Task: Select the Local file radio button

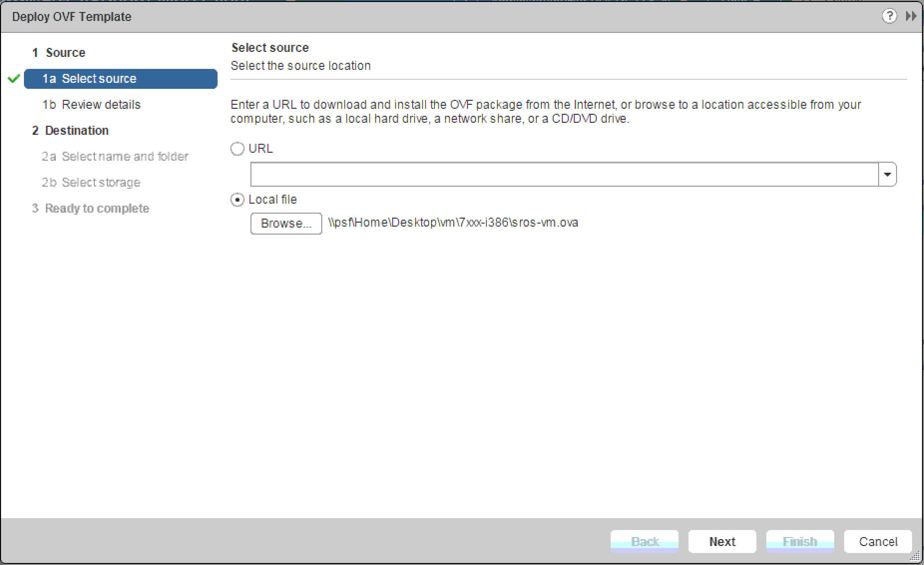Action: pos(237,200)
